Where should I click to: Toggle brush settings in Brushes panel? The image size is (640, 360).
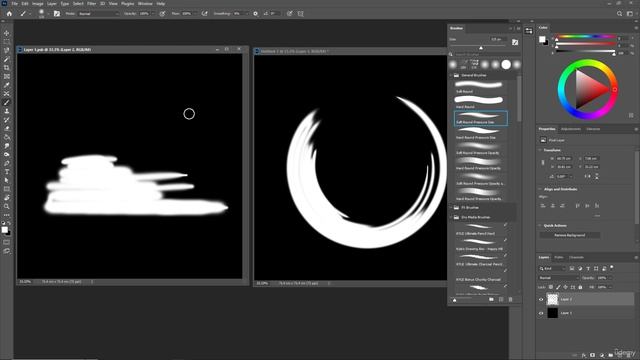tap(515, 42)
